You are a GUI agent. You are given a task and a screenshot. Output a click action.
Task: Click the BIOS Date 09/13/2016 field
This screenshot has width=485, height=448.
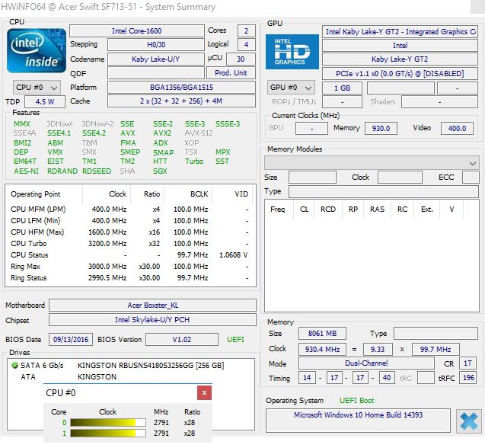pos(71,339)
